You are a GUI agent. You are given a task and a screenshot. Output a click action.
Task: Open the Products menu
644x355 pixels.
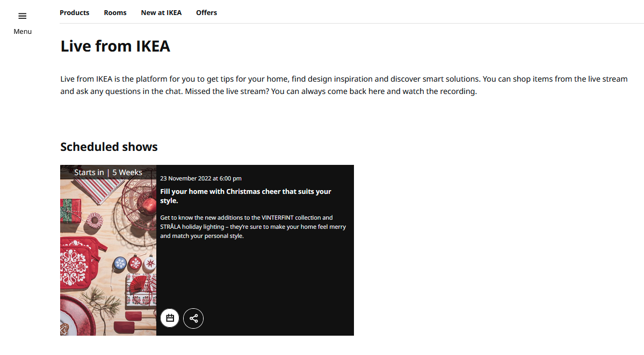[74, 13]
